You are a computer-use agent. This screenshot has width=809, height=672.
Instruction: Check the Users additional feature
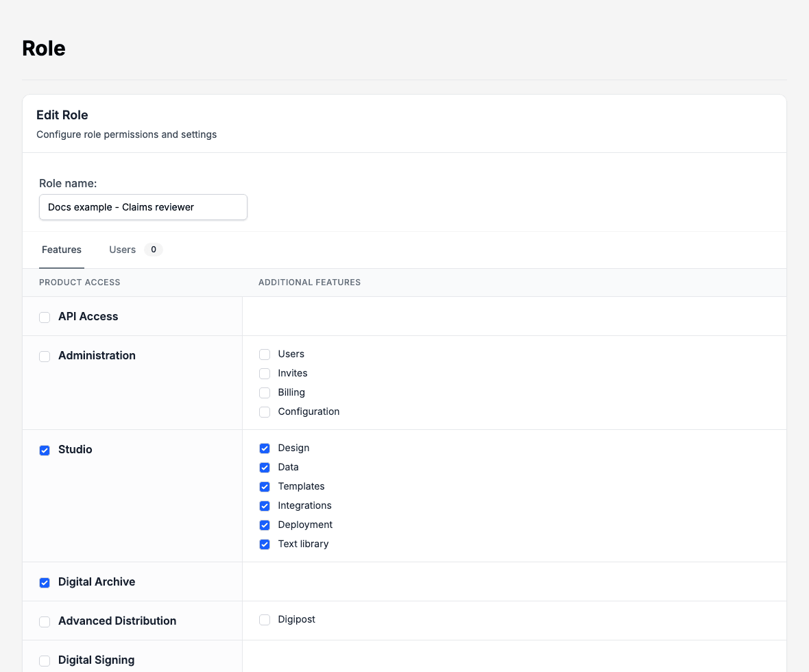[264, 354]
